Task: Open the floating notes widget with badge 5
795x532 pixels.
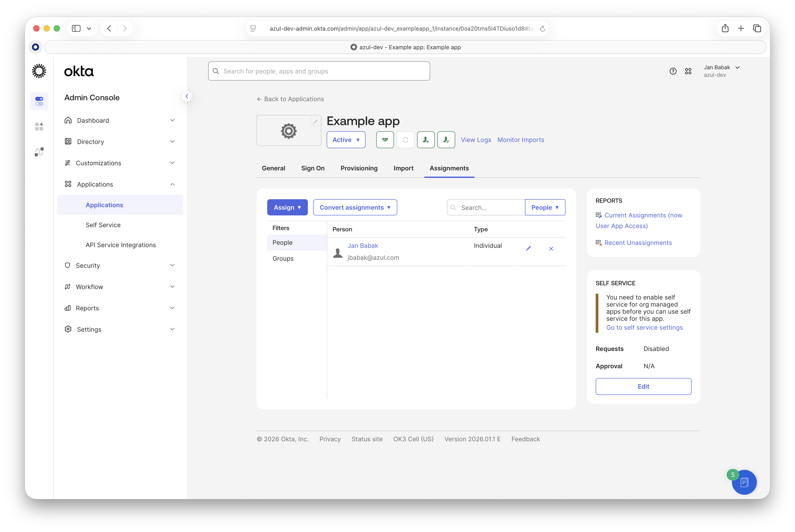Action: (744, 482)
